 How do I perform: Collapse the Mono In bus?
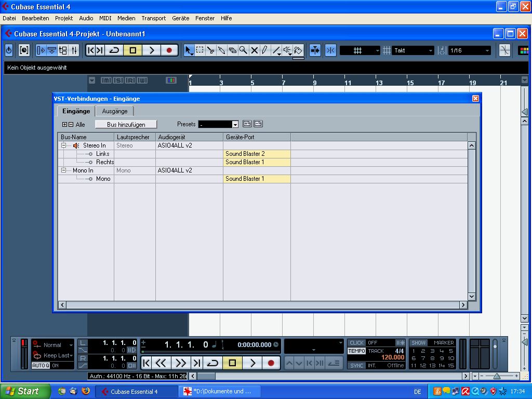[x=63, y=170]
